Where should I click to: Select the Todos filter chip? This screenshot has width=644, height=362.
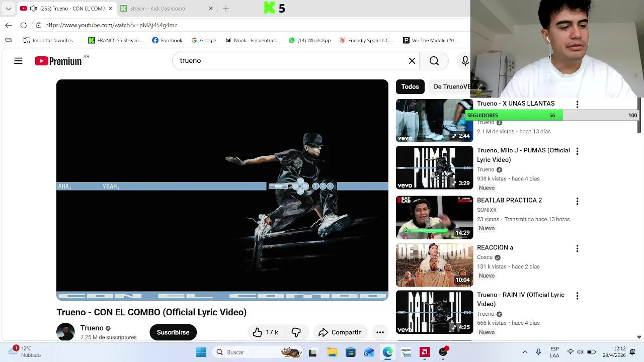(x=410, y=86)
